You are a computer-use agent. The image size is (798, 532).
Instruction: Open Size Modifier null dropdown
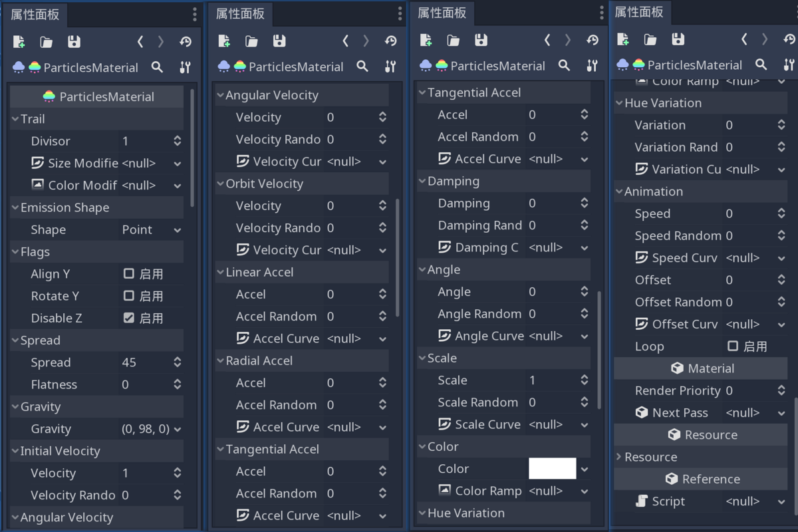click(x=152, y=163)
